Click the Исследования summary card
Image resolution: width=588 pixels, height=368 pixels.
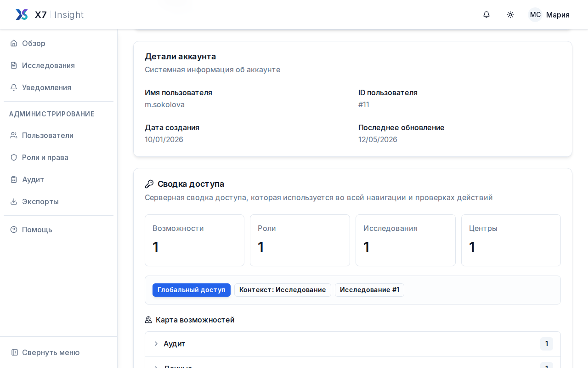click(x=406, y=240)
